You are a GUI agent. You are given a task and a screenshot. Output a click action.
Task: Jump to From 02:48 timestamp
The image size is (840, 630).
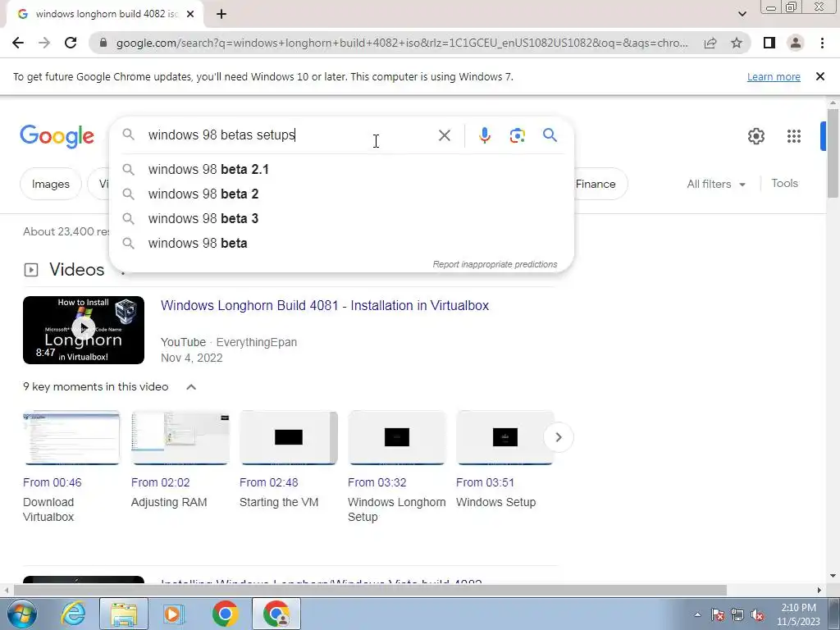(268, 482)
